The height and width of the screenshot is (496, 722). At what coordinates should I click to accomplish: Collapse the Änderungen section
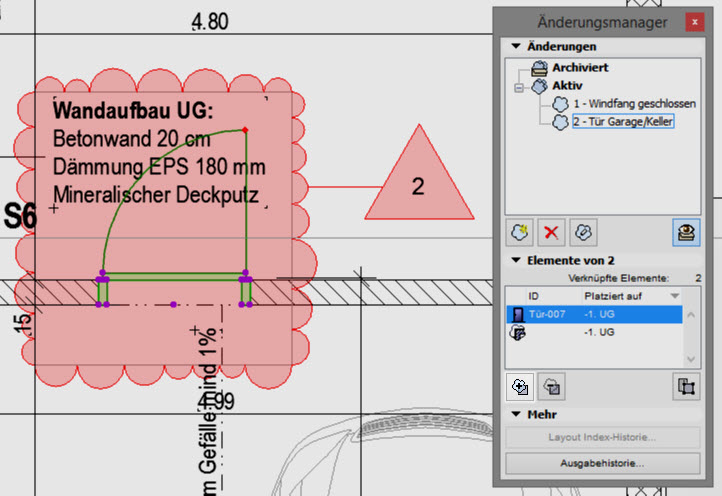coord(516,46)
